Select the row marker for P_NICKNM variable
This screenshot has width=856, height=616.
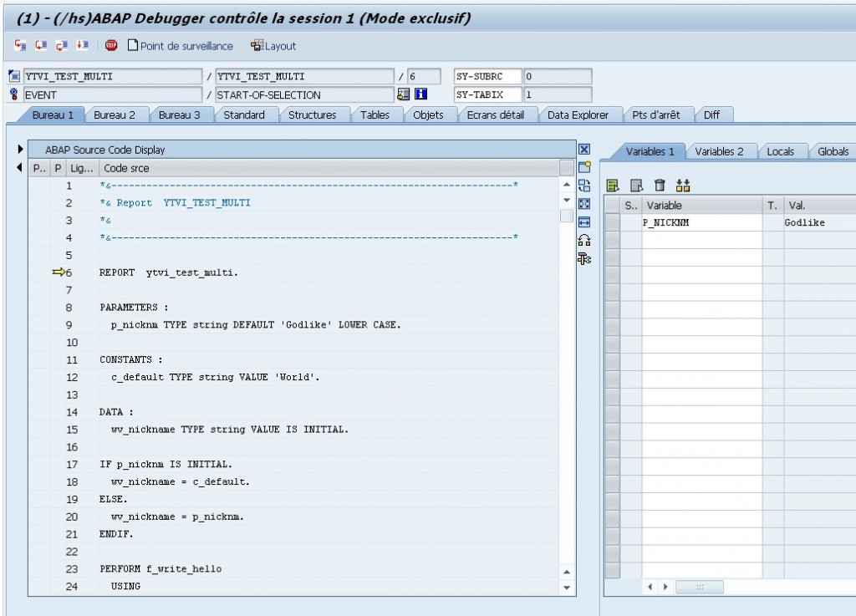[612, 223]
